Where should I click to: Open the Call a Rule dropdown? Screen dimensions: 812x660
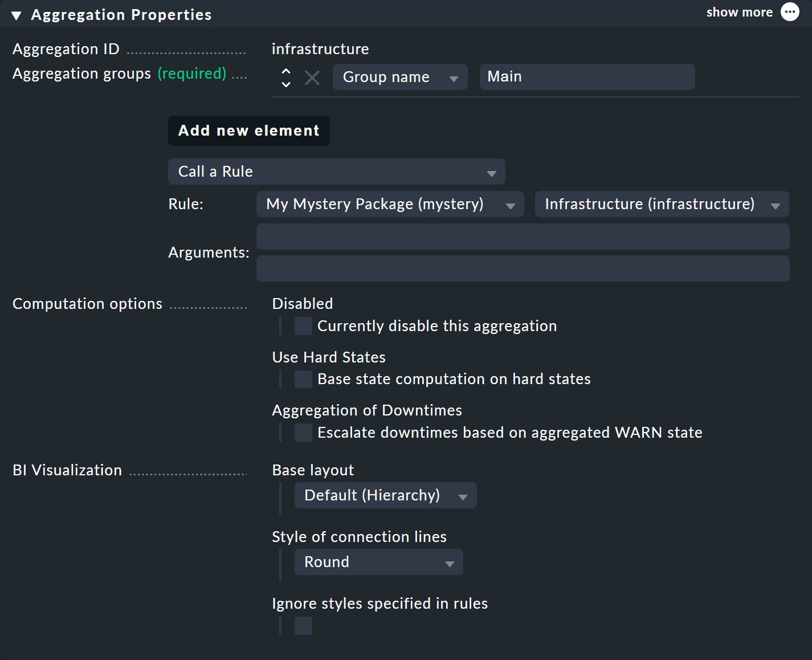pyautogui.click(x=336, y=172)
